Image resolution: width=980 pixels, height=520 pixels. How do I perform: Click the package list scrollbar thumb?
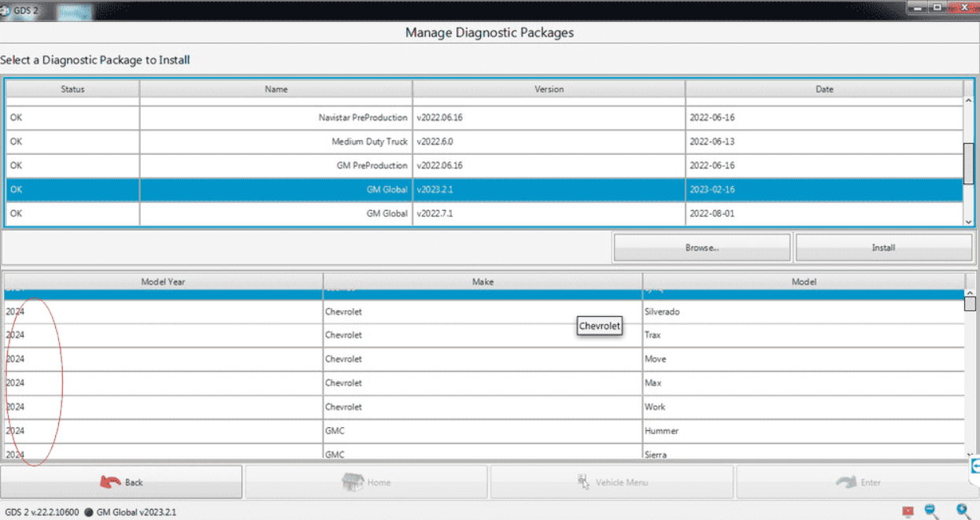[969, 164]
